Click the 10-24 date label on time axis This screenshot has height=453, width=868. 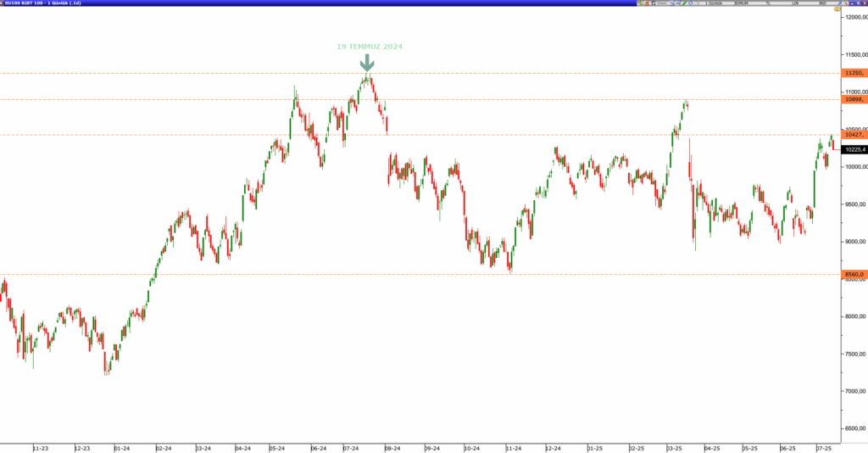pyautogui.click(x=471, y=449)
